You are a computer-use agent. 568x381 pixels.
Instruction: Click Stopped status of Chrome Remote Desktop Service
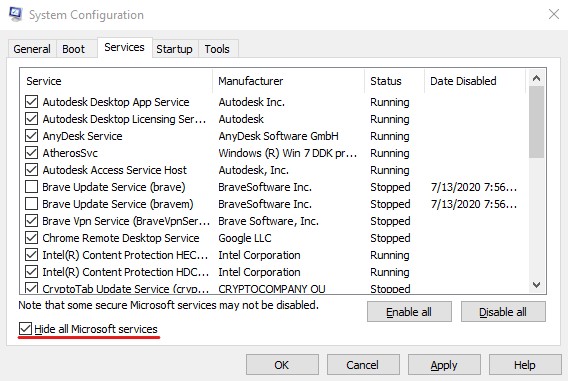[x=390, y=238]
